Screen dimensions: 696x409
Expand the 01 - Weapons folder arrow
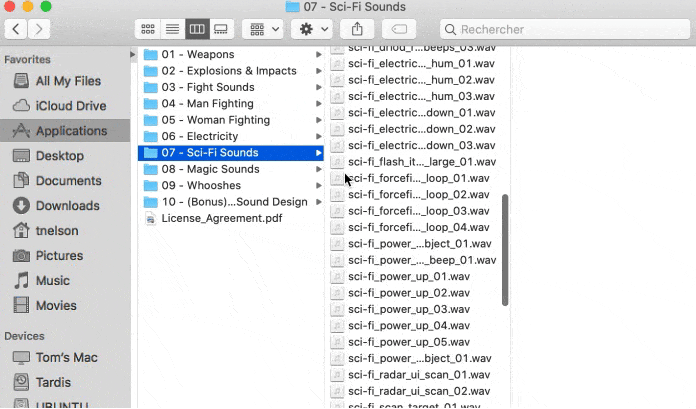pyautogui.click(x=319, y=54)
